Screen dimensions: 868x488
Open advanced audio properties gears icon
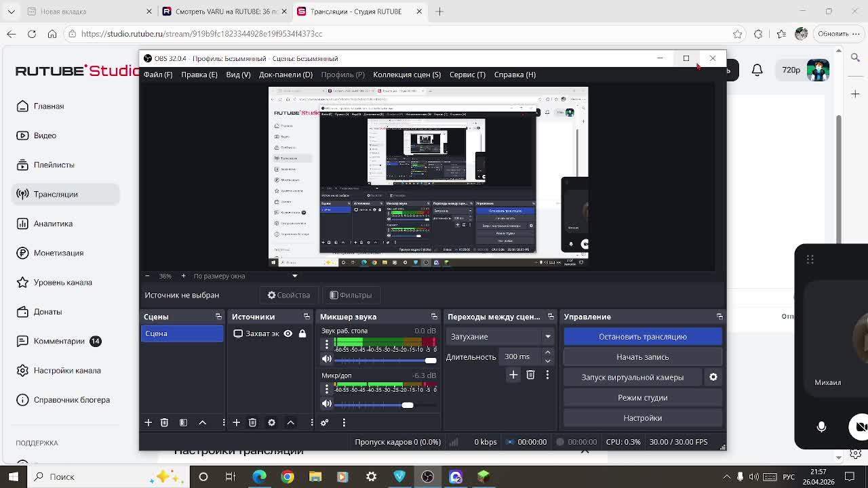(324, 422)
